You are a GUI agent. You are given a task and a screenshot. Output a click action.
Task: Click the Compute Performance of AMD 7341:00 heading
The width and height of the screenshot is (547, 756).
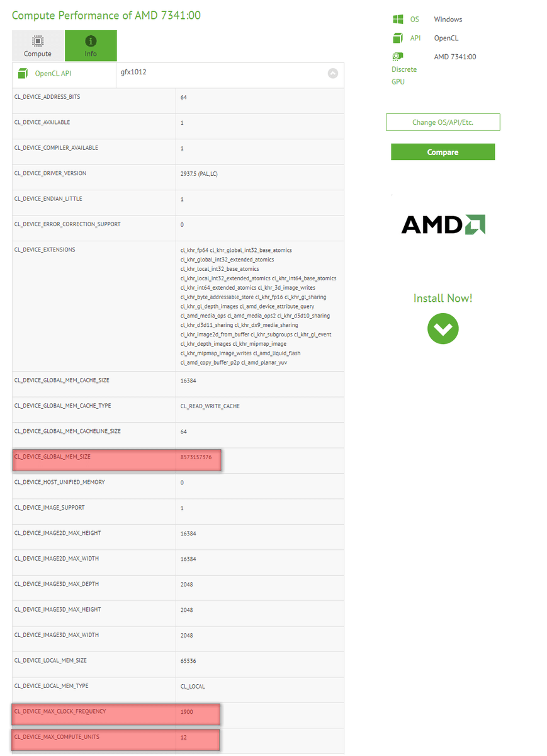point(106,15)
